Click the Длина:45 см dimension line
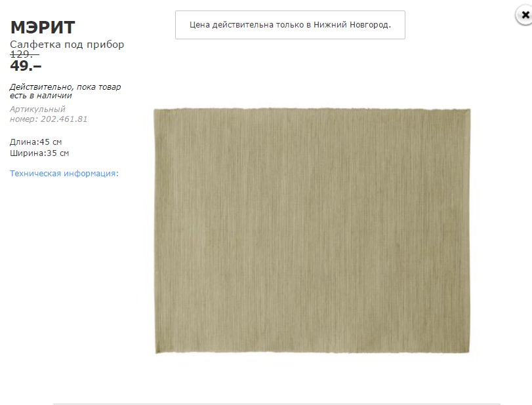 point(35,142)
